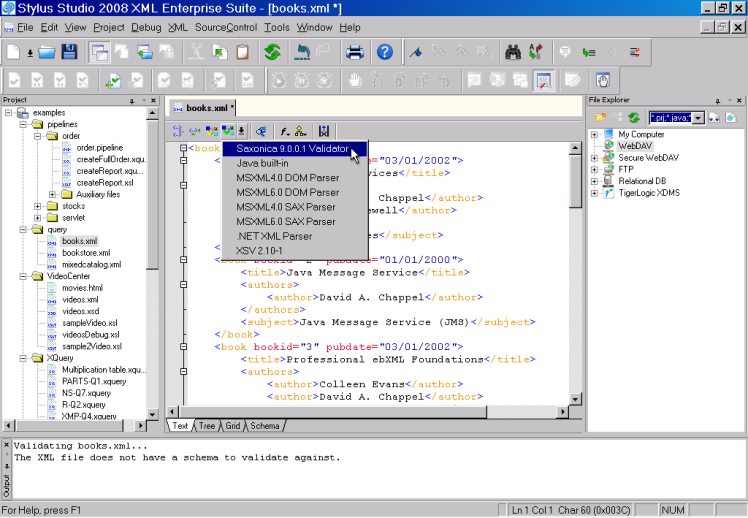The width and height of the screenshot is (748, 518).
Task: Open a file with the folder icon
Action: click(x=47, y=52)
